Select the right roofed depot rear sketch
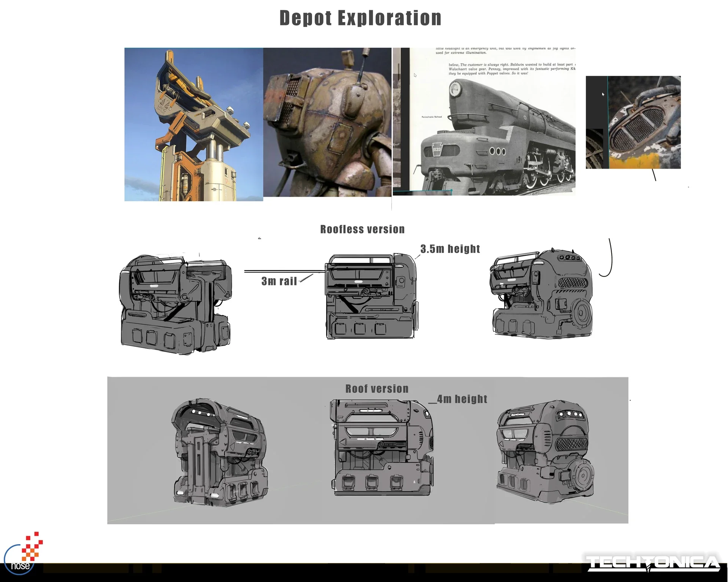The height and width of the screenshot is (582, 728). tap(545, 451)
